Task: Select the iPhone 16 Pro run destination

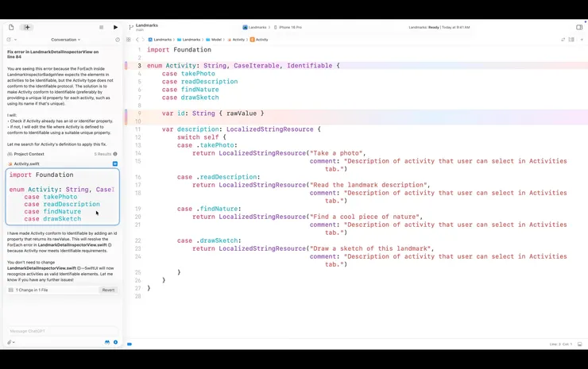Action: point(288,27)
